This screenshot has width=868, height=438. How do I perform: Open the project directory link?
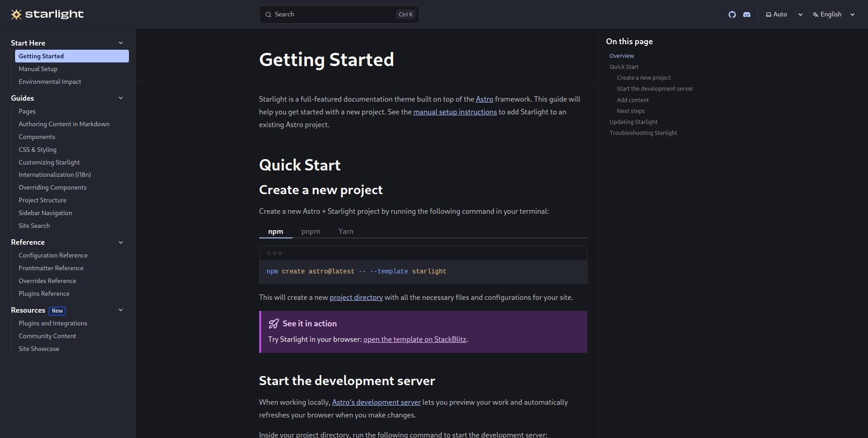[356, 297]
